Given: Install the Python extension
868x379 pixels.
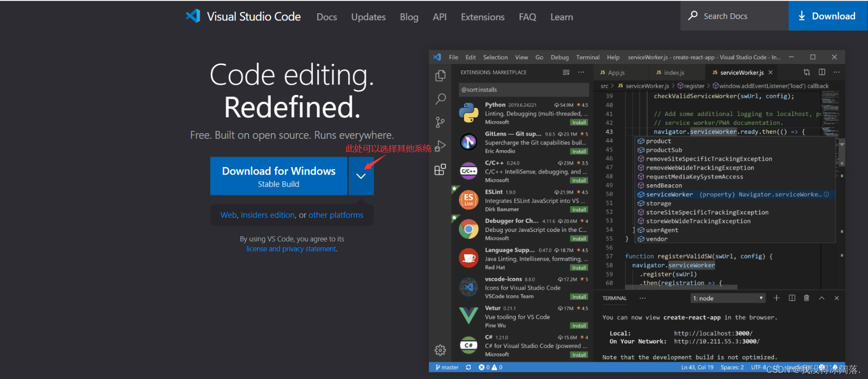Looking at the screenshot, I should point(579,122).
